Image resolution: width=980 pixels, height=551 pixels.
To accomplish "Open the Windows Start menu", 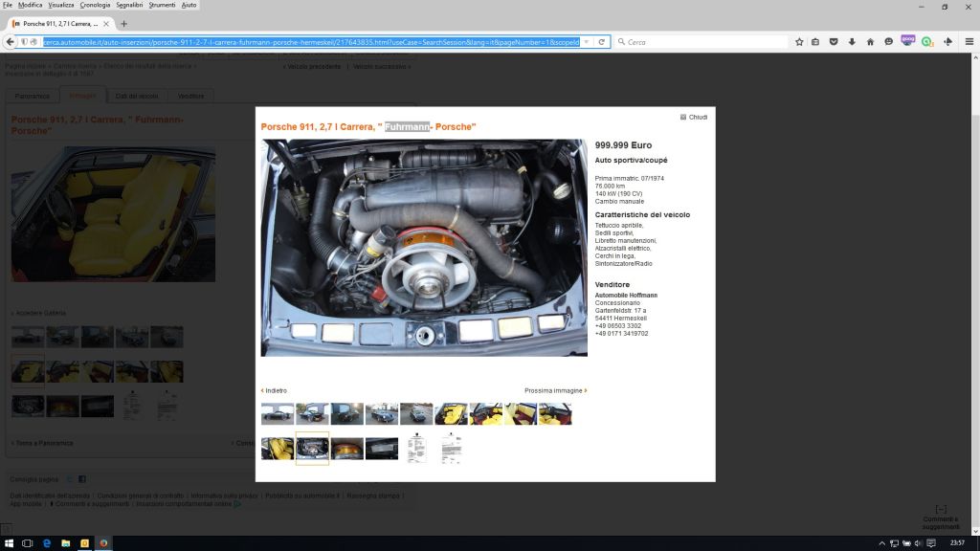I will click(9, 543).
